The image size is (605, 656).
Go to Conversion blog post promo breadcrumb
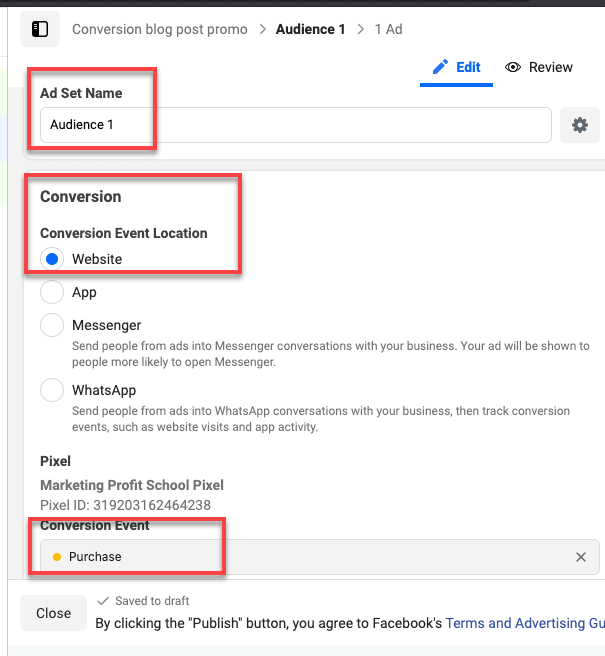pos(160,29)
